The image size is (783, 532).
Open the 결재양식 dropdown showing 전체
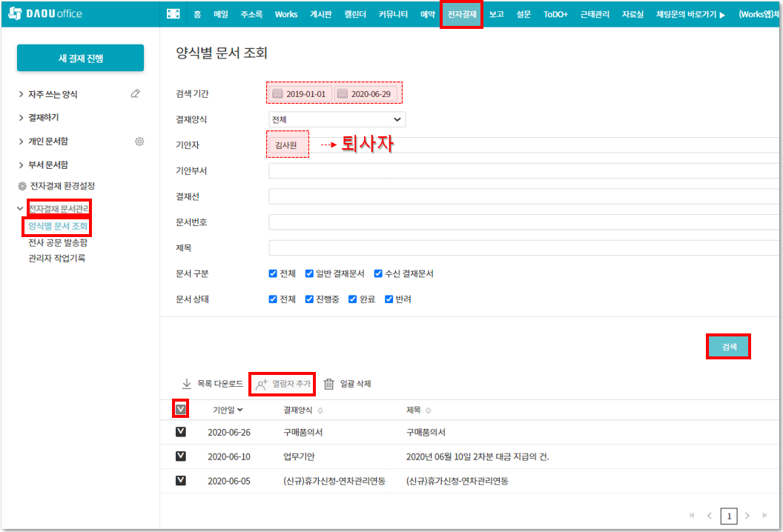(x=337, y=119)
